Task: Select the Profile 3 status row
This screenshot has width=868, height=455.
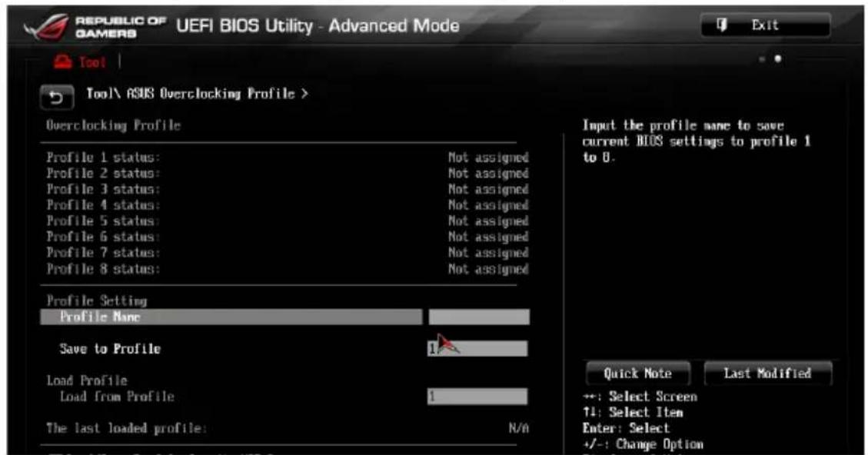Action: (288, 189)
